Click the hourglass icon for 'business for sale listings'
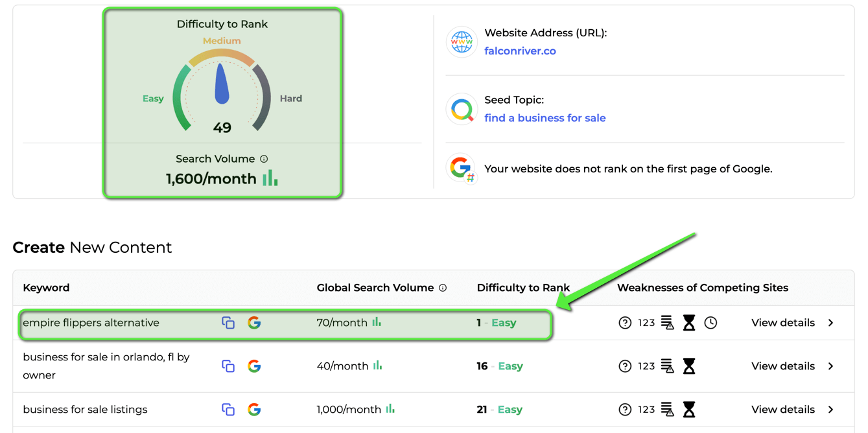Image resolution: width=868 pixels, height=433 pixels. pyautogui.click(x=689, y=410)
